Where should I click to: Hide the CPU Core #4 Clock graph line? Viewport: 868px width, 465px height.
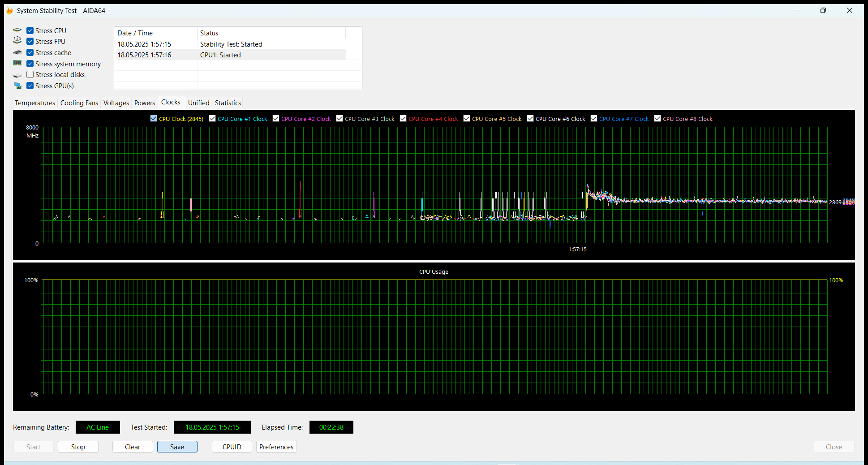(403, 118)
